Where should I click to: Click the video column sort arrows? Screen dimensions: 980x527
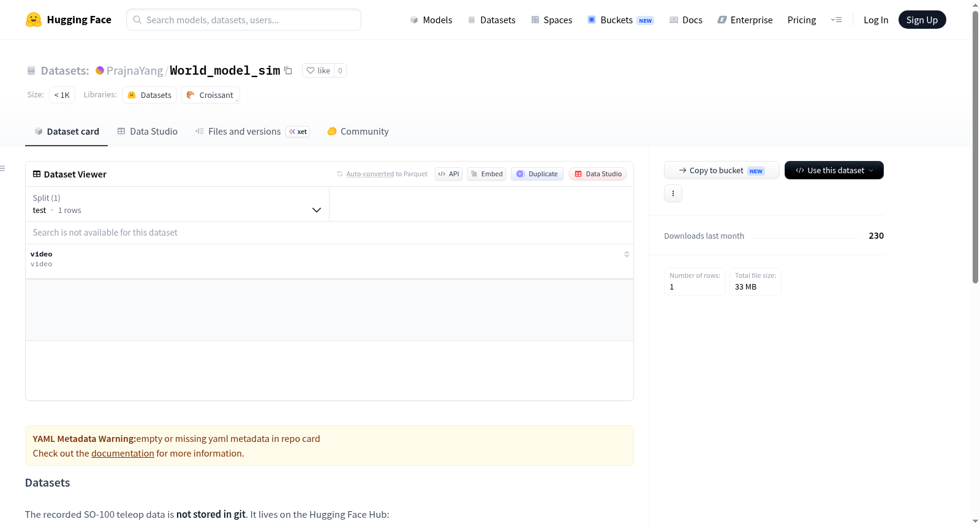tap(627, 254)
